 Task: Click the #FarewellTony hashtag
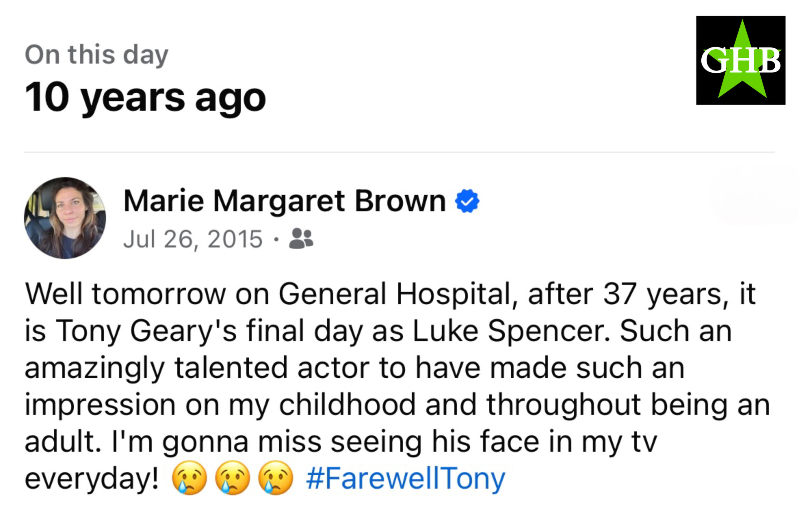click(x=405, y=479)
